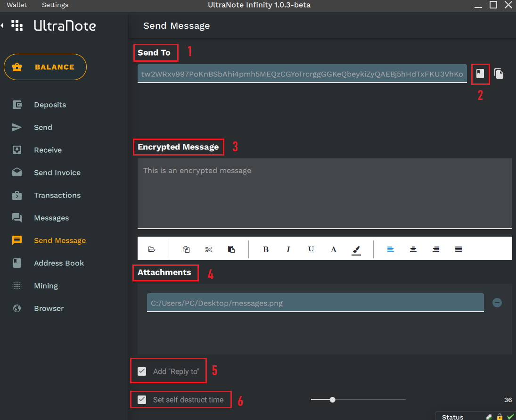Screen dimensions: 516x420
Task: Click the open file icon in message toolbar
Action: coord(152,249)
